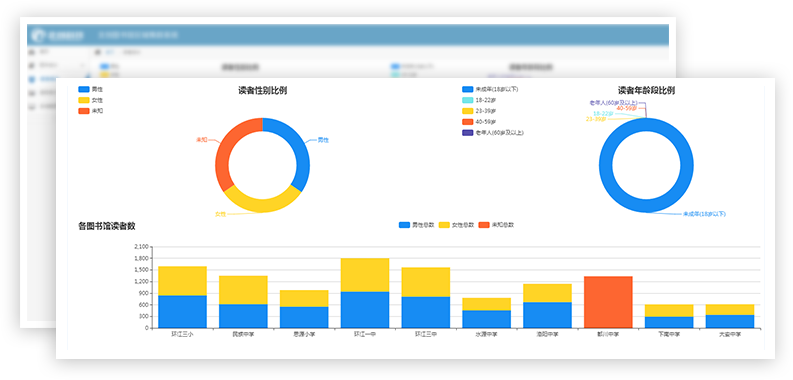Screen dimensions: 793x380
Task: Click the tall orange bar in bar chart
Action: (x=608, y=302)
